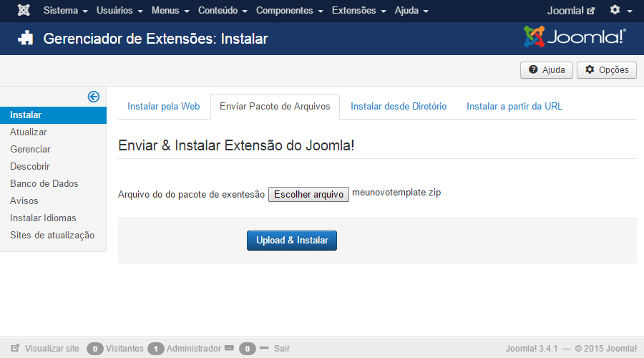Open Avisos in the sidebar
Screen dimensions: 644x358
click(24, 200)
